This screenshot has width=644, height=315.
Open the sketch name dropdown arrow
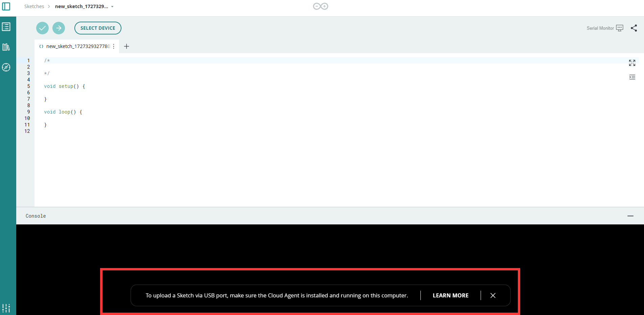[112, 6]
